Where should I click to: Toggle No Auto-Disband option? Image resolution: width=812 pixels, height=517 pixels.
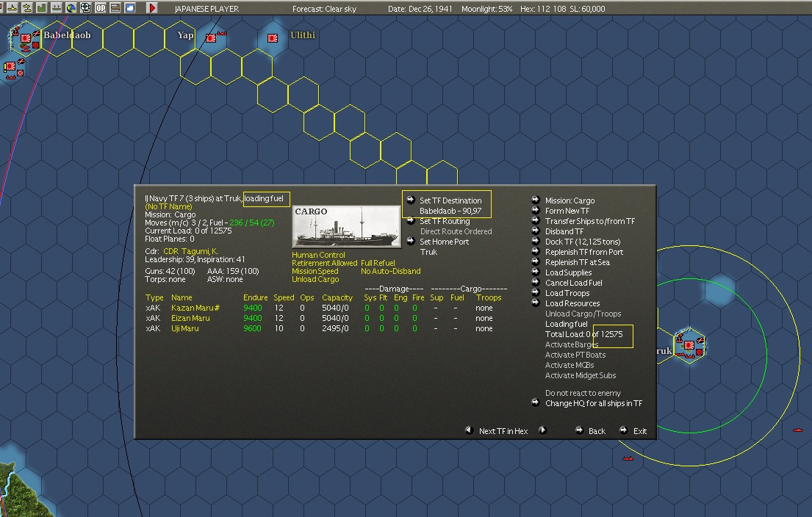[390, 271]
